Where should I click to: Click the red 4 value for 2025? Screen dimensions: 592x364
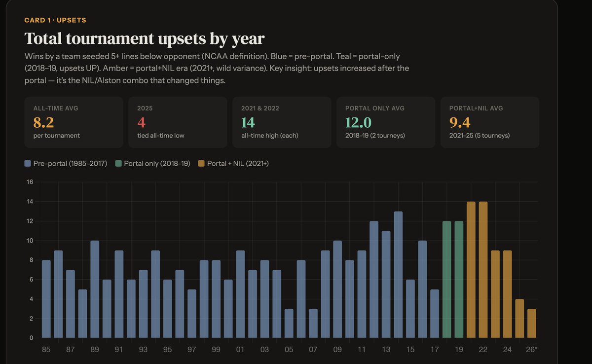pos(142,122)
